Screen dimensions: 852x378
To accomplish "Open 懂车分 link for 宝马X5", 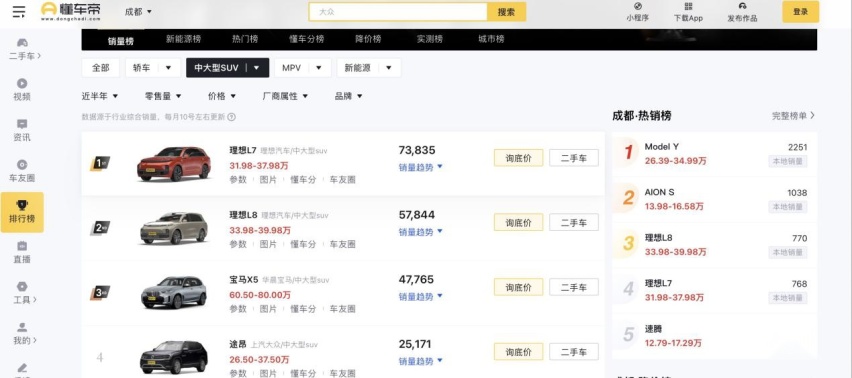I will point(303,309).
